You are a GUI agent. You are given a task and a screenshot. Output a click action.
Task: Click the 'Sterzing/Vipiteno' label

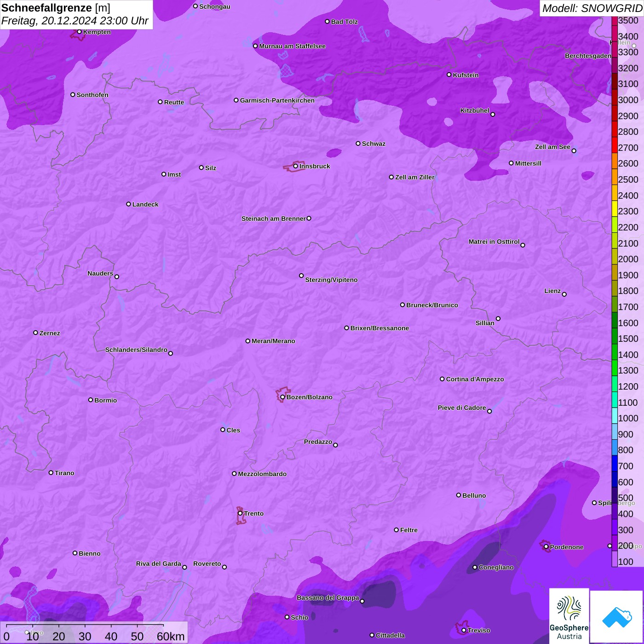tap(331, 280)
